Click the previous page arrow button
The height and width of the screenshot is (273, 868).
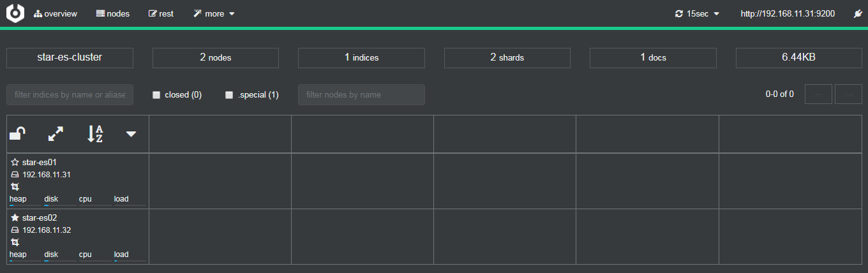click(818, 94)
